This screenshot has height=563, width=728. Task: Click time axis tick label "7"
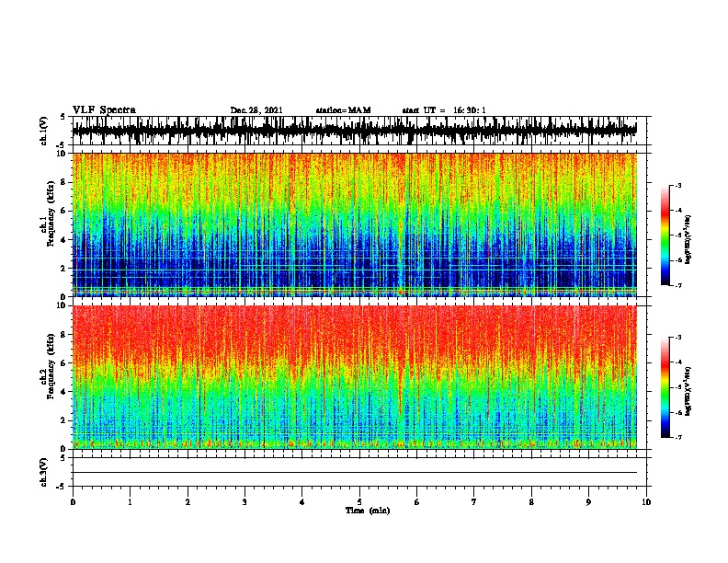pyautogui.click(x=474, y=502)
